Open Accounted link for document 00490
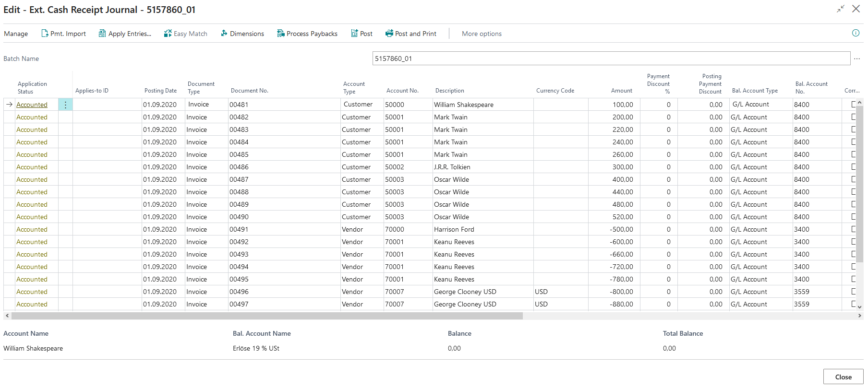 click(x=32, y=217)
